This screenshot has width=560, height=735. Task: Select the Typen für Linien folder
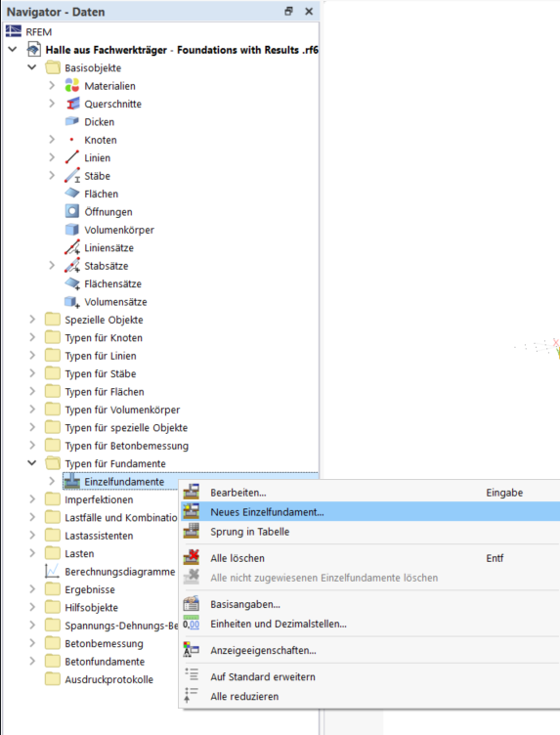tap(101, 356)
